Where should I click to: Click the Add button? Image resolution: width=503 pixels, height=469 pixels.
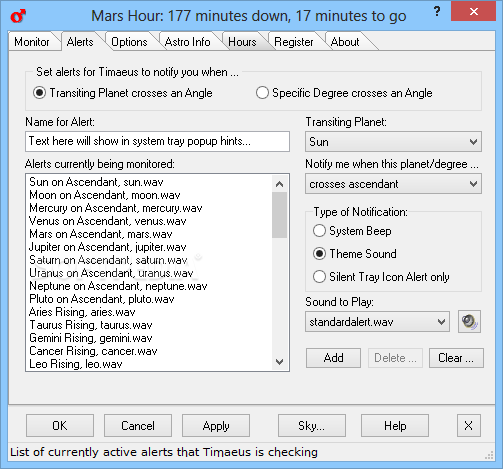click(x=333, y=358)
